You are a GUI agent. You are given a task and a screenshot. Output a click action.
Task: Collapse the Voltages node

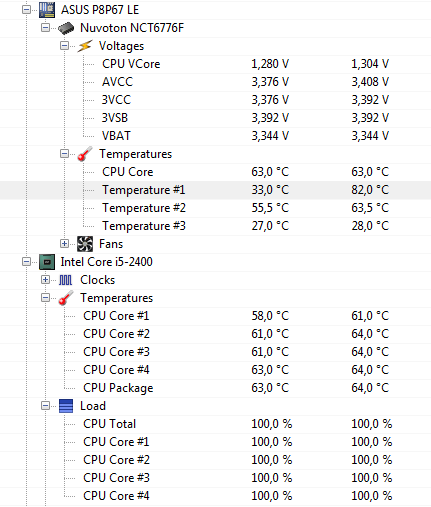coord(64,46)
